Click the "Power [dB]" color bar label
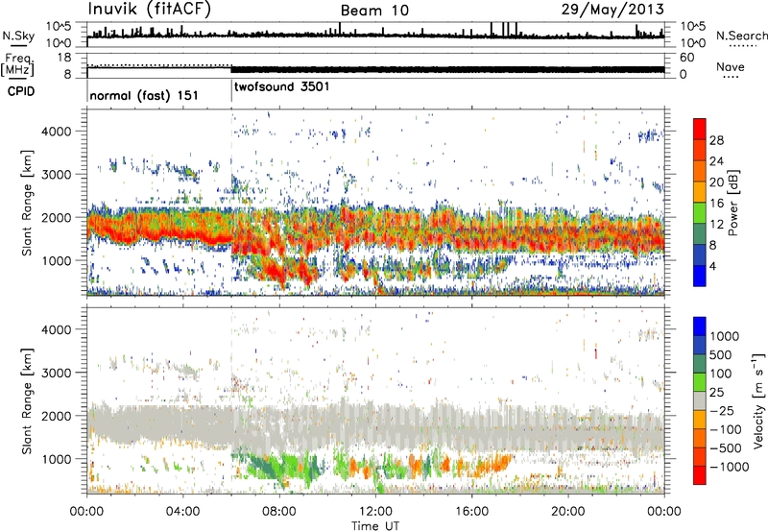 click(x=733, y=203)
